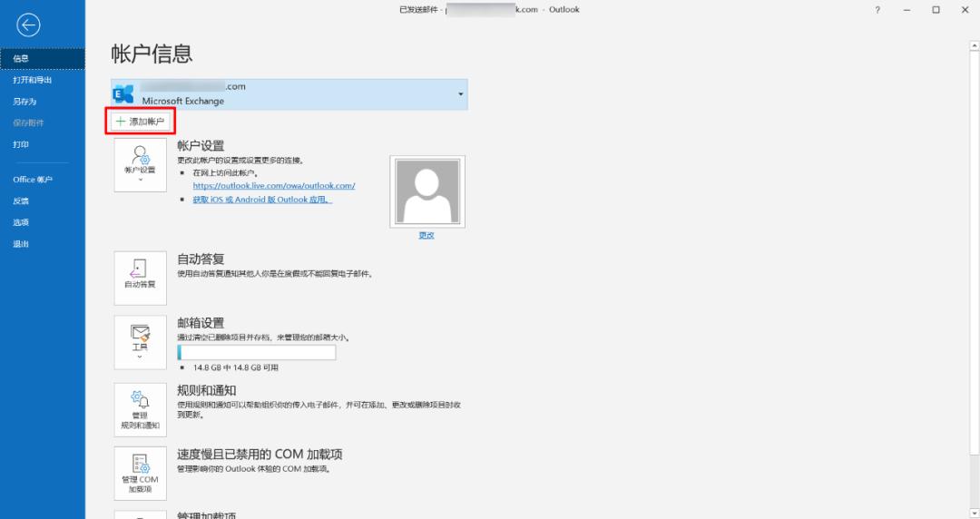Click the mailbox storage usage bar
Viewport: 980px width, 519px height.
256,353
